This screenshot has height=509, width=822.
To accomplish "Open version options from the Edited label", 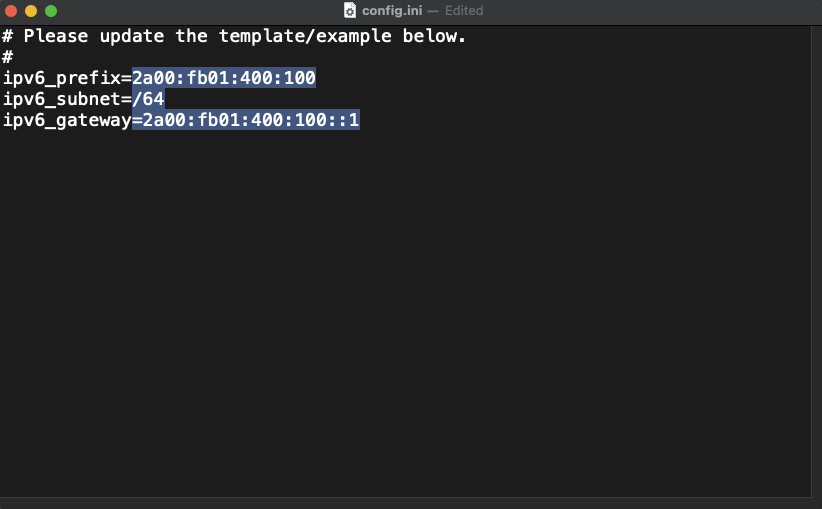I will [x=464, y=10].
